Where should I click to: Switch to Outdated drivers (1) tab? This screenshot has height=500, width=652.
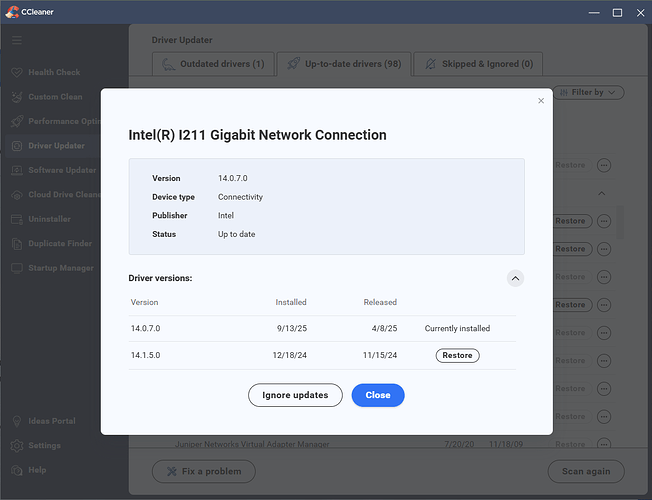tap(213, 64)
